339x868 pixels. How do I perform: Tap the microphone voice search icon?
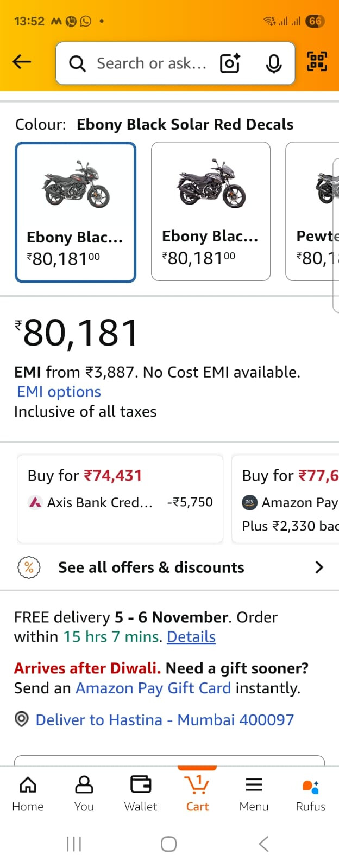[x=274, y=63]
